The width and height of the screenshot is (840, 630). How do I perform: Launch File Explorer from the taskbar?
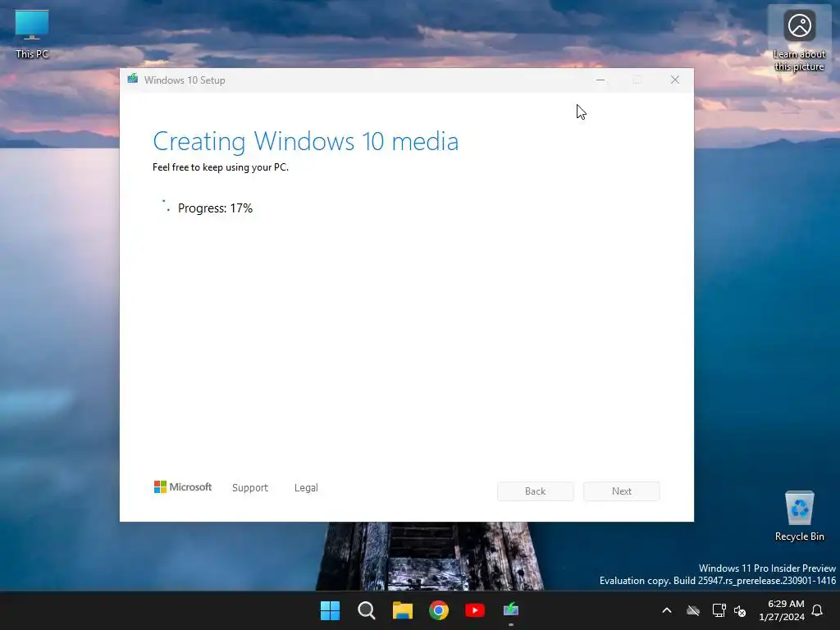point(402,610)
